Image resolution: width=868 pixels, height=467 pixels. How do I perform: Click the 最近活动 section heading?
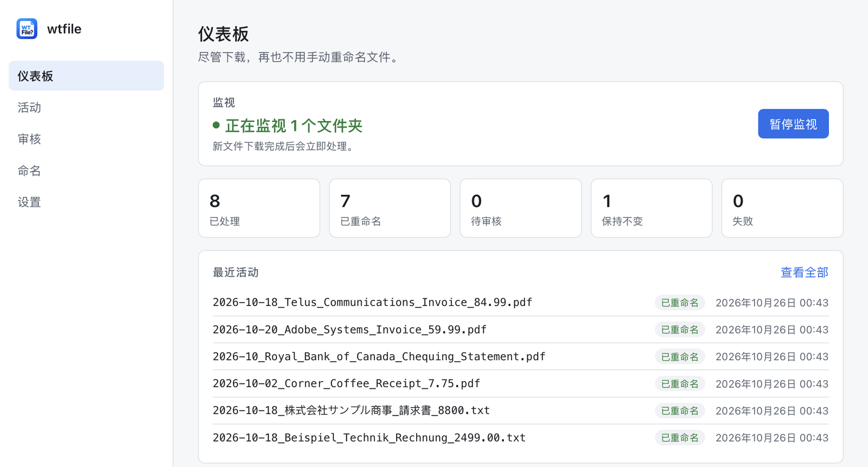click(x=235, y=272)
